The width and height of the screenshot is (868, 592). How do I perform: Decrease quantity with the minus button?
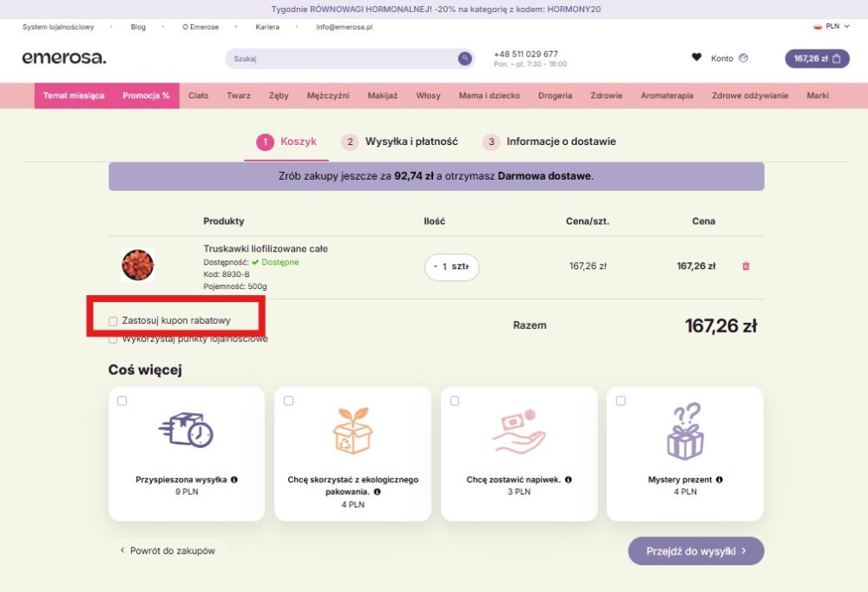(435, 266)
